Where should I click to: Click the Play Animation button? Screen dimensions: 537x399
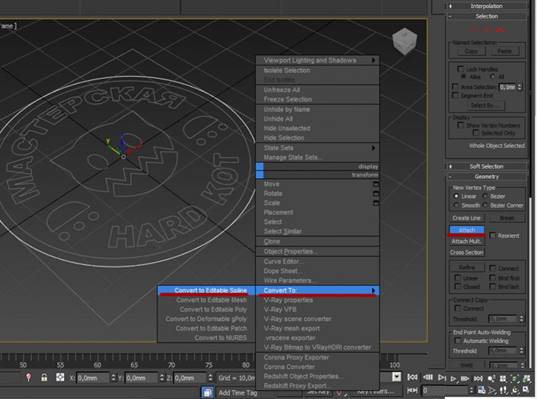453,378
